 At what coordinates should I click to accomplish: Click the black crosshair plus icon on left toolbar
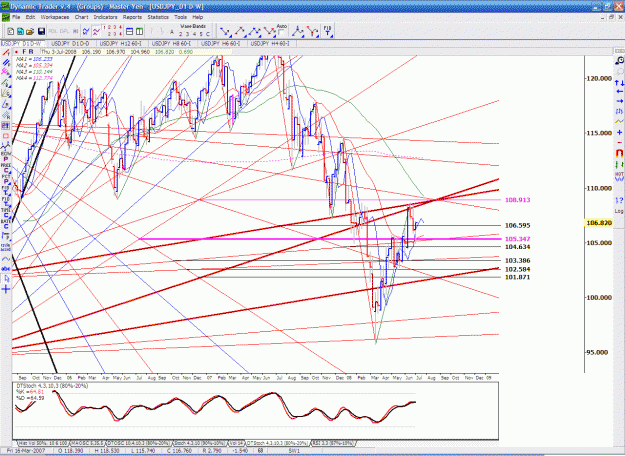pyautogui.click(x=6, y=289)
